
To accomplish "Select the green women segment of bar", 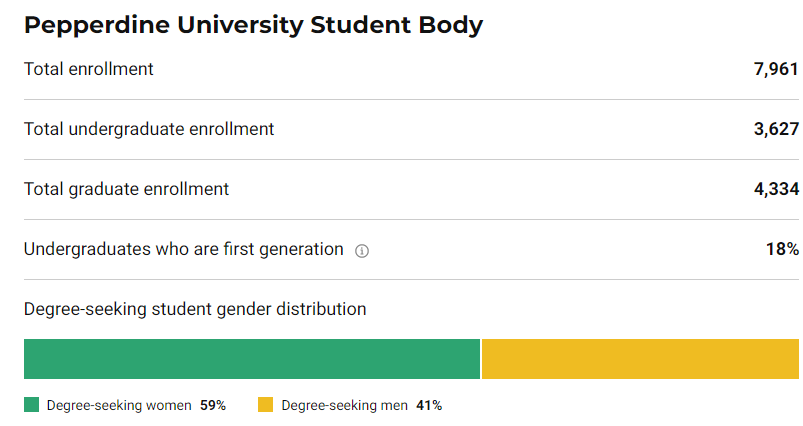I will pyautogui.click(x=252, y=359).
